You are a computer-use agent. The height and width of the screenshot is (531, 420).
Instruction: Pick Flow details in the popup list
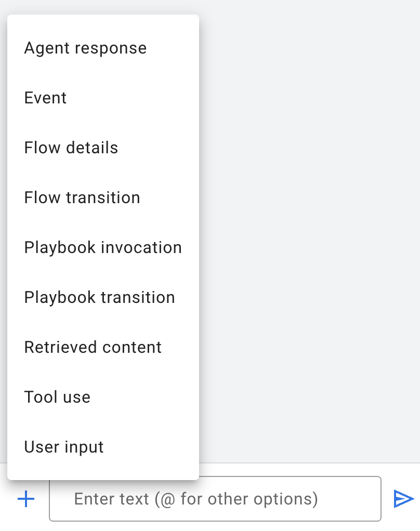click(71, 148)
